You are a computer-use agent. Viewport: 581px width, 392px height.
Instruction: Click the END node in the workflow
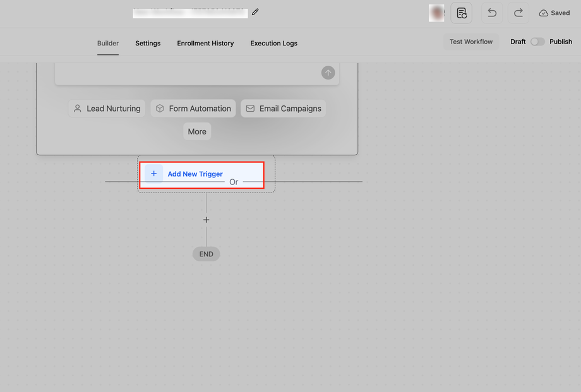pyautogui.click(x=206, y=254)
